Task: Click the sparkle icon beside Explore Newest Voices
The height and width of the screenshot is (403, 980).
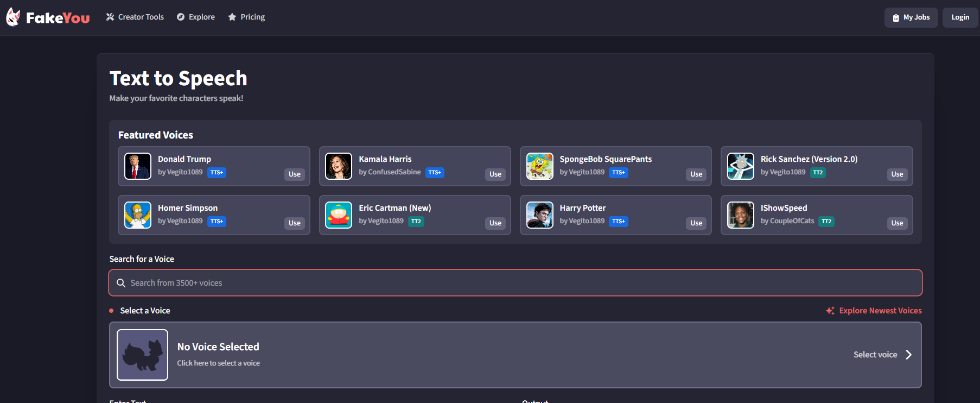Action: (x=830, y=311)
